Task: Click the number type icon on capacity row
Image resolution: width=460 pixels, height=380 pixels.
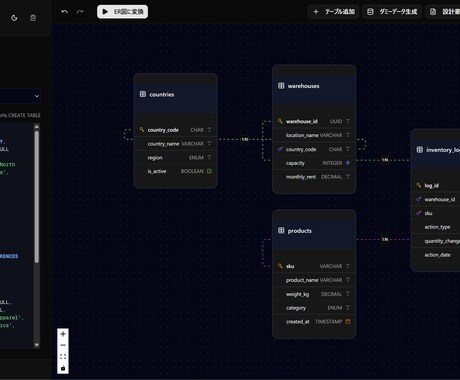Action: 348,163
